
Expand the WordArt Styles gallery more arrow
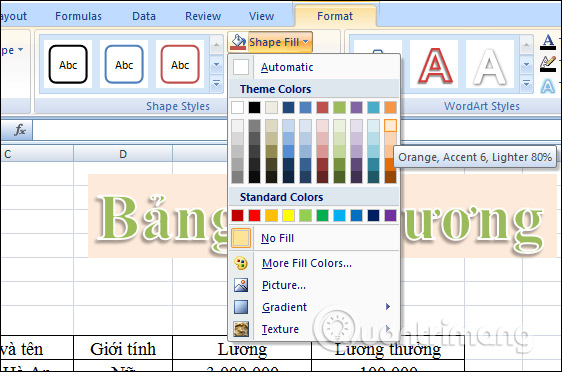(x=526, y=84)
